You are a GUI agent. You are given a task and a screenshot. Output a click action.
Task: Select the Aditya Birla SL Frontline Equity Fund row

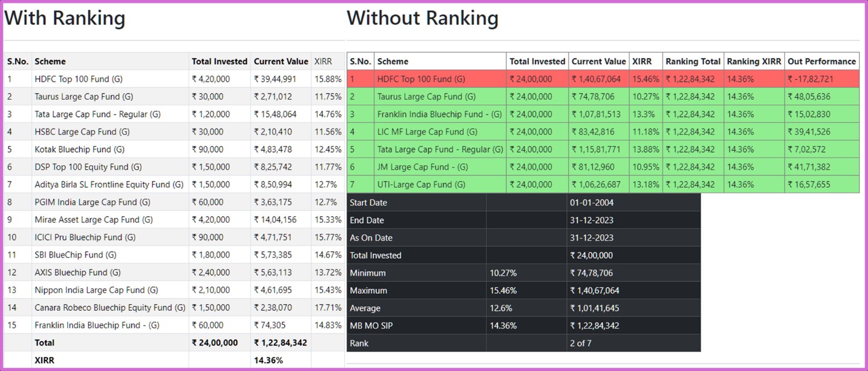(109, 184)
